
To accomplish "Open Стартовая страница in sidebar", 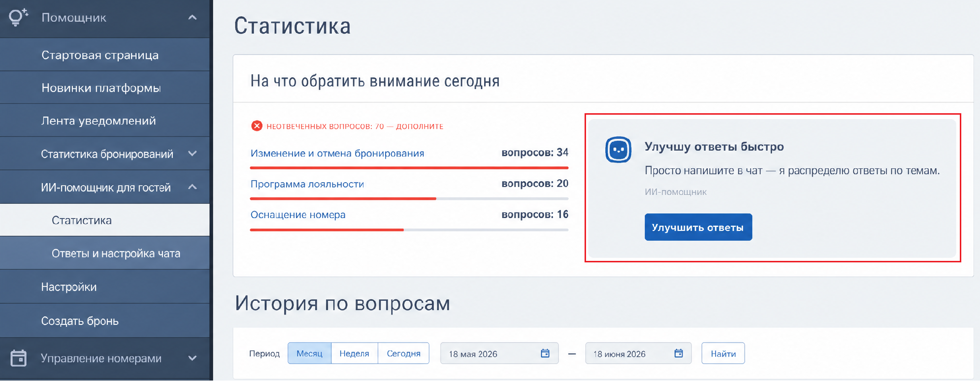I will [x=104, y=55].
